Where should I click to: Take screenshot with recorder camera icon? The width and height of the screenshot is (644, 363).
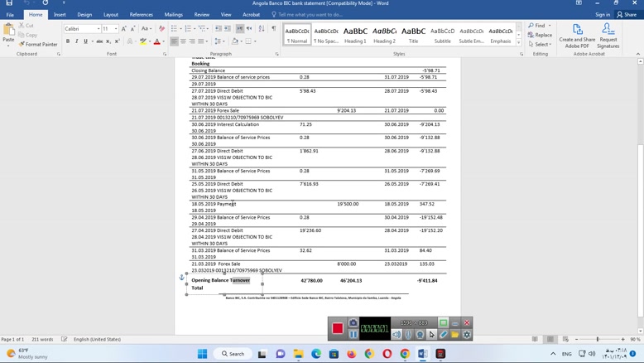(353, 322)
